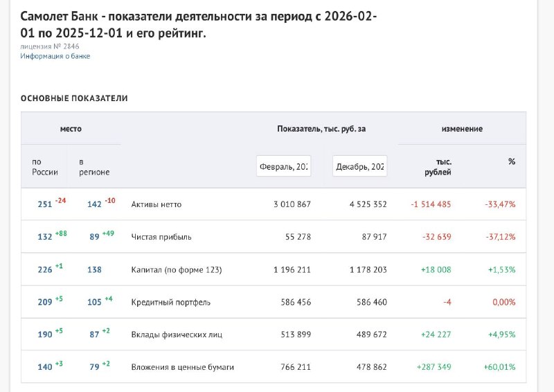Click 'Вложения в ценные бумаги' indicator
Viewport: 554px width, 392px height.
pyautogui.click(x=182, y=367)
